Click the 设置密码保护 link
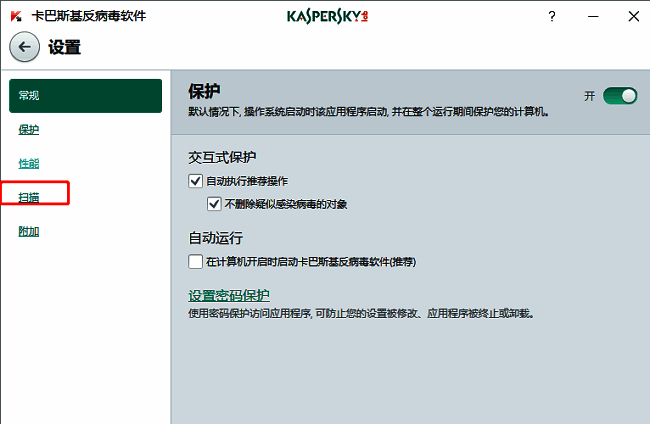 coord(229,295)
